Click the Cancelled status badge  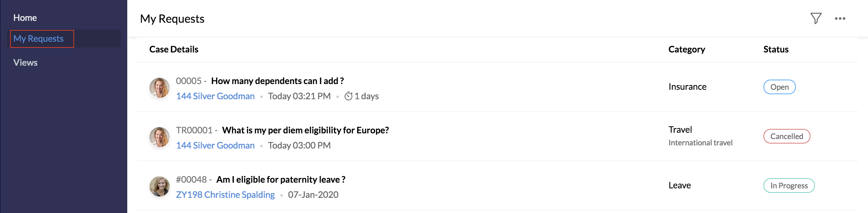786,136
